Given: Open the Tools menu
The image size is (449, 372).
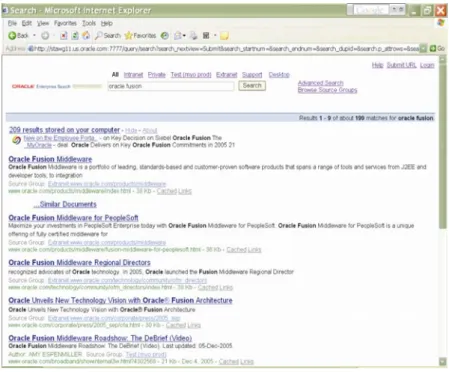Looking at the screenshot, I should tap(89, 23).
